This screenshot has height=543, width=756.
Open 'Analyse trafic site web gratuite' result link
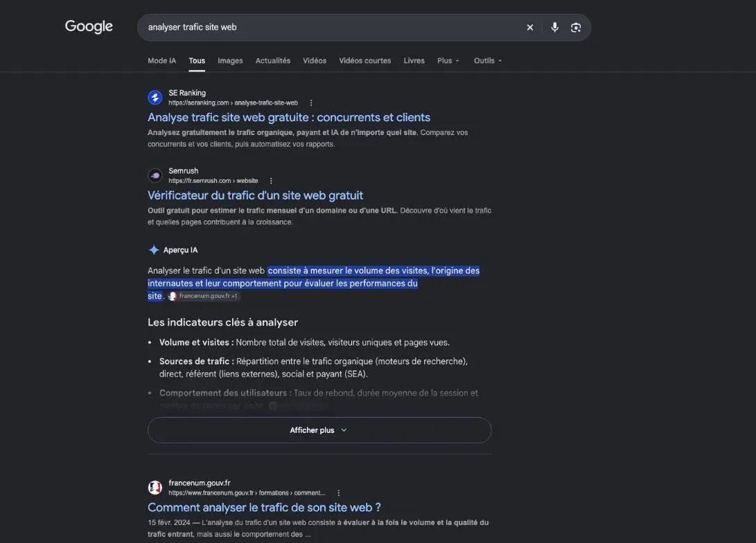pyautogui.click(x=289, y=118)
